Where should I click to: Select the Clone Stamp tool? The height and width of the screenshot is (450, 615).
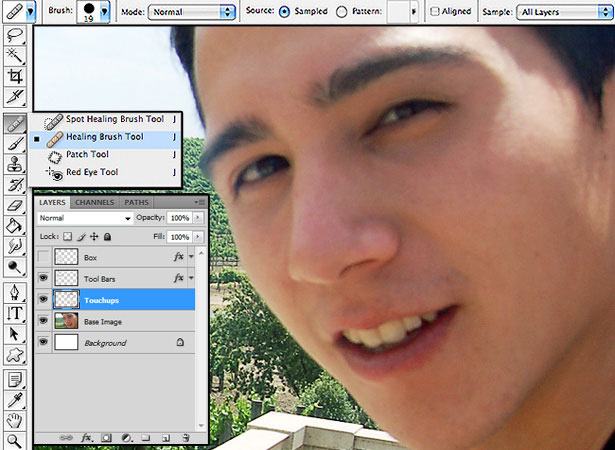pyautogui.click(x=15, y=164)
